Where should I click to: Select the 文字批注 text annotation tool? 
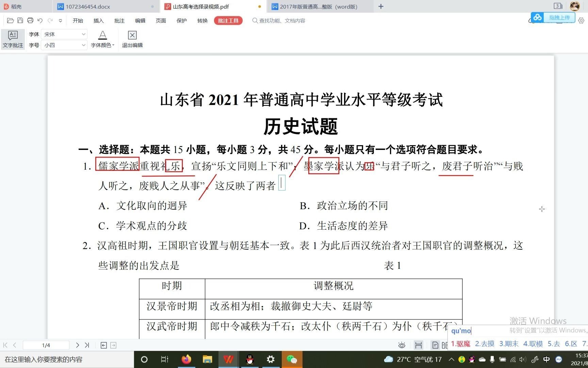[x=13, y=39]
